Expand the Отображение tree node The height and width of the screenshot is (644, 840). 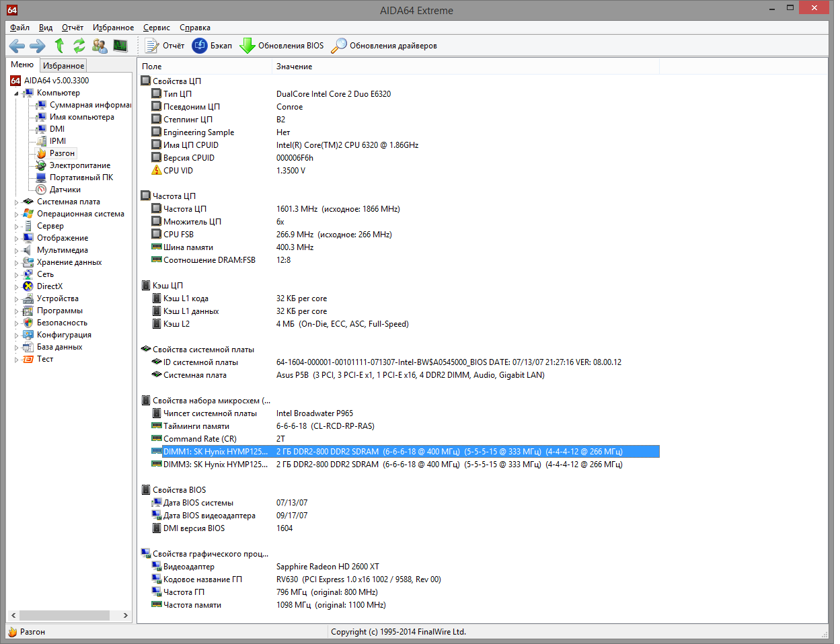(16, 238)
